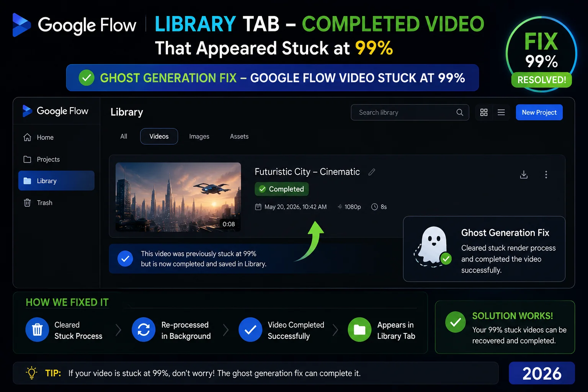Click the Completed status badge
This screenshot has width=588, height=392.
pyautogui.click(x=281, y=189)
